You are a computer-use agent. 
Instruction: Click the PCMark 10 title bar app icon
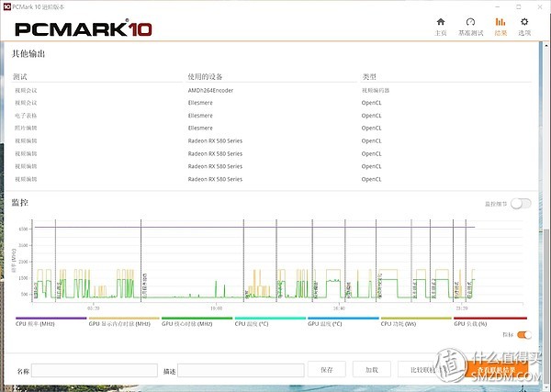[x=7, y=6]
